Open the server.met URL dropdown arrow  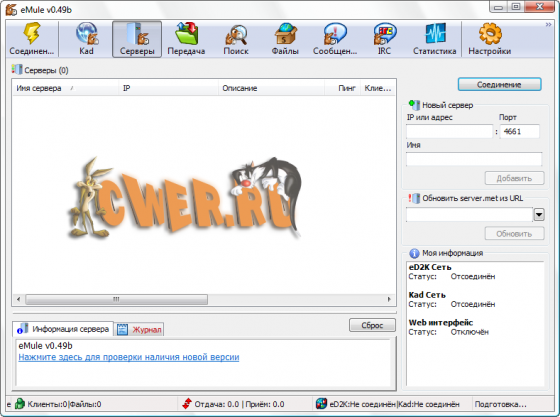[539, 215]
